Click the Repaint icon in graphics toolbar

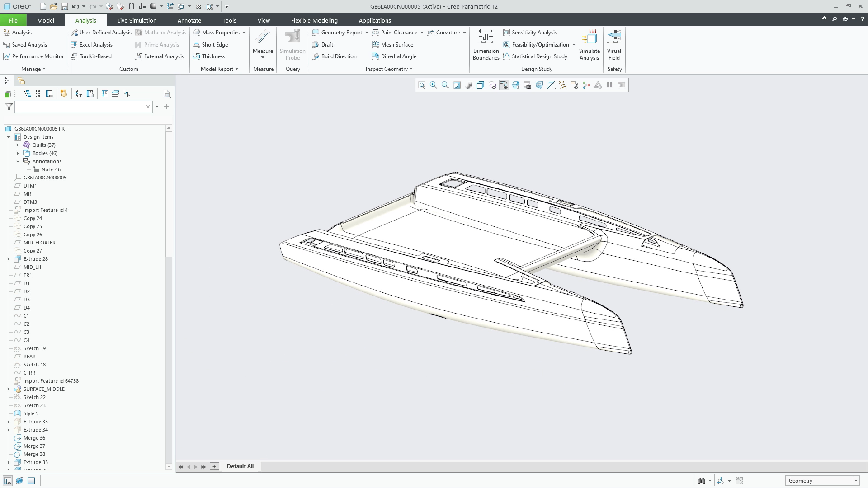point(457,85)
